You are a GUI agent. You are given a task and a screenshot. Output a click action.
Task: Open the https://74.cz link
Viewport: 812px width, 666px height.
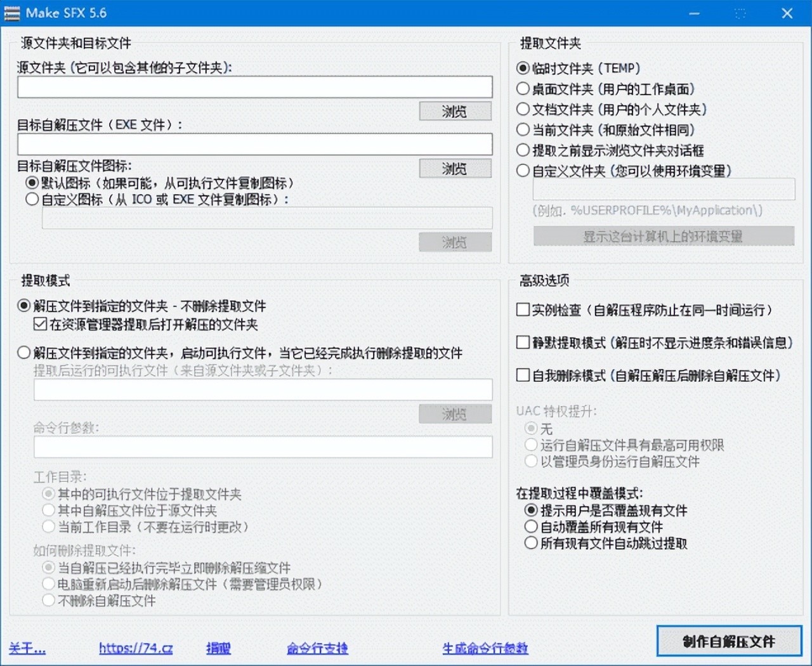[x=136, y=648]
